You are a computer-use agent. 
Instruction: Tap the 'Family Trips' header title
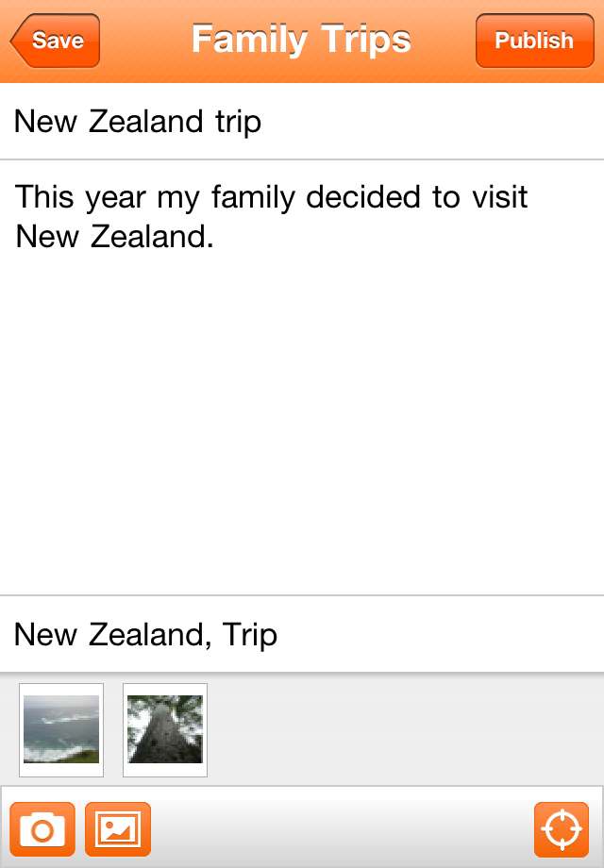click(x=301, y=40)
